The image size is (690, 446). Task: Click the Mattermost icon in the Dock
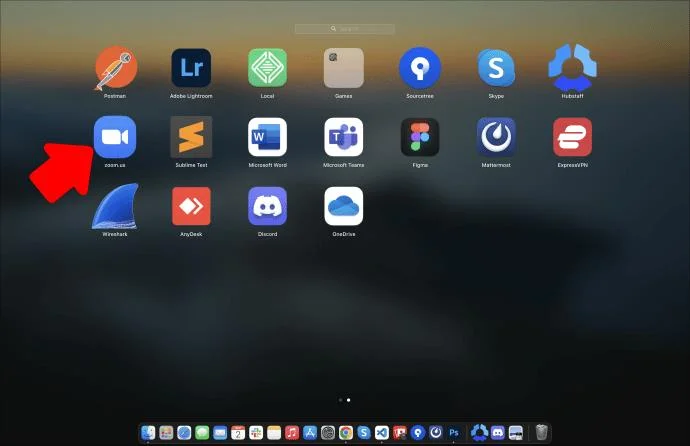pos(436,433)
